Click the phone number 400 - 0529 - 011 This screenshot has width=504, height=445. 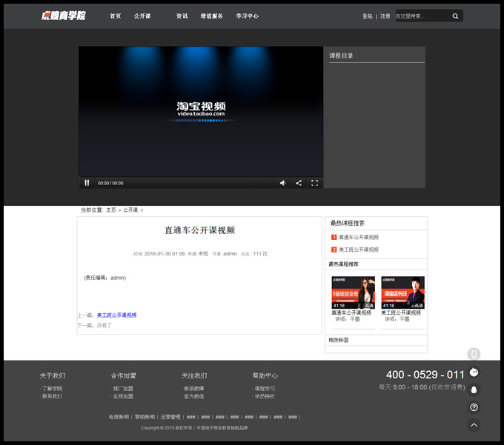coord(425,375)
